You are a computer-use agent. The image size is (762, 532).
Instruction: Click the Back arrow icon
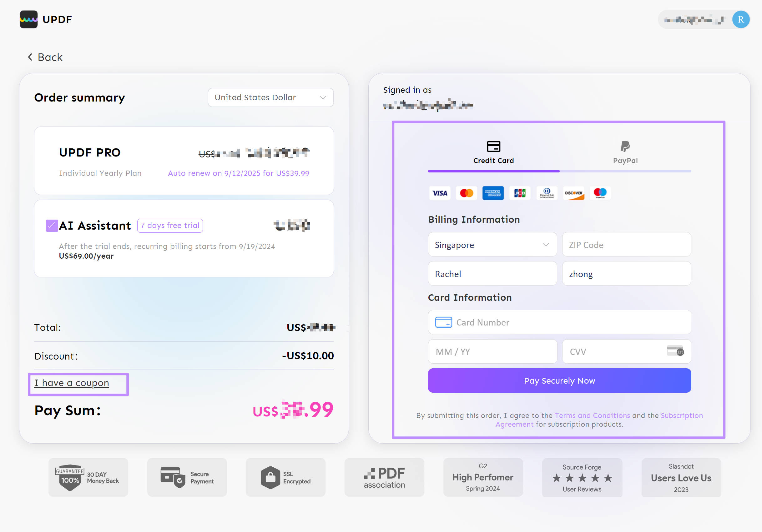(x=30, y=57)
